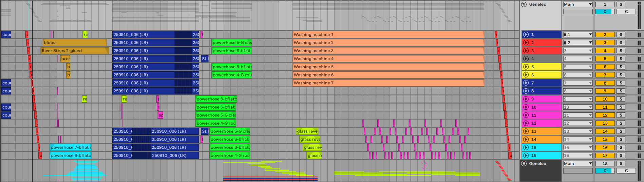Click the circular play icon on yellow track 6

point(526,75)
